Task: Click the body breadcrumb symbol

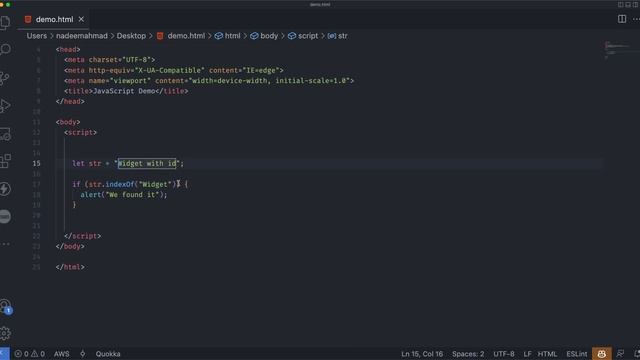Action: (x=264, y=36)
